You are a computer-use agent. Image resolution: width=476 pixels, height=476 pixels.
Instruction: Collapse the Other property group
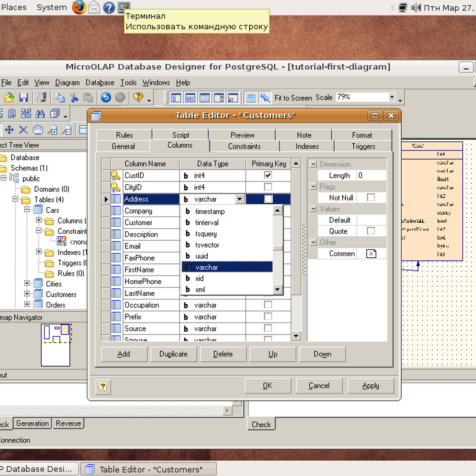[x=313, y=242]
